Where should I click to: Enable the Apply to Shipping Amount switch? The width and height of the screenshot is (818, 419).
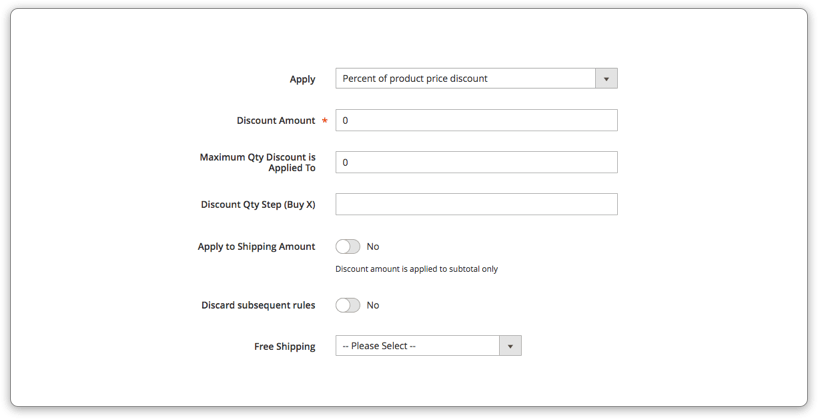(x=347, y=247)
